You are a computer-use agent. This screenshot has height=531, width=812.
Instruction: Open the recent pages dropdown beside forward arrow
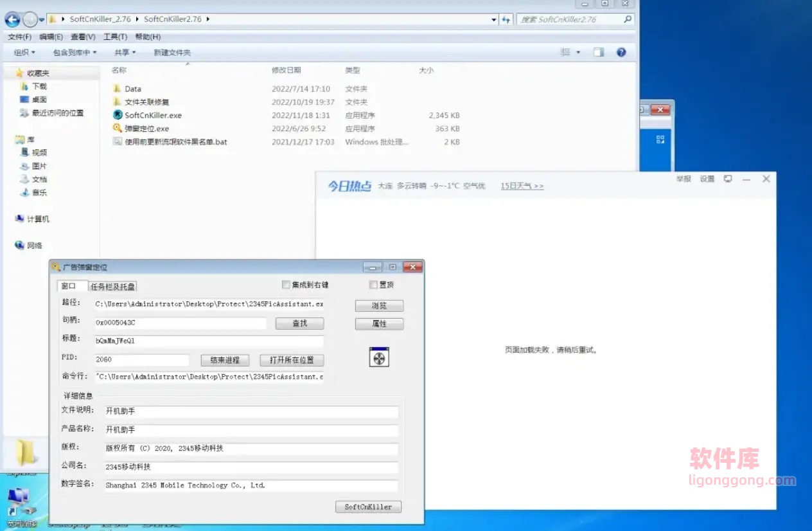[42, 20]
